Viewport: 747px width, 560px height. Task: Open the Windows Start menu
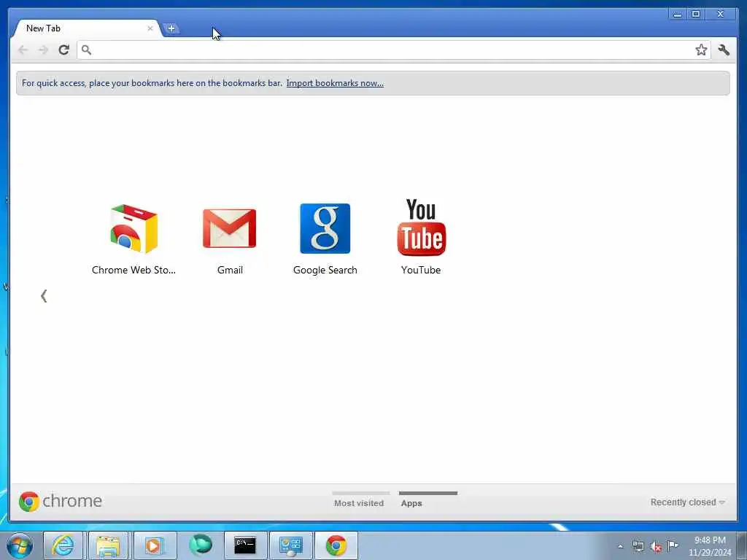tap(20, 545)
